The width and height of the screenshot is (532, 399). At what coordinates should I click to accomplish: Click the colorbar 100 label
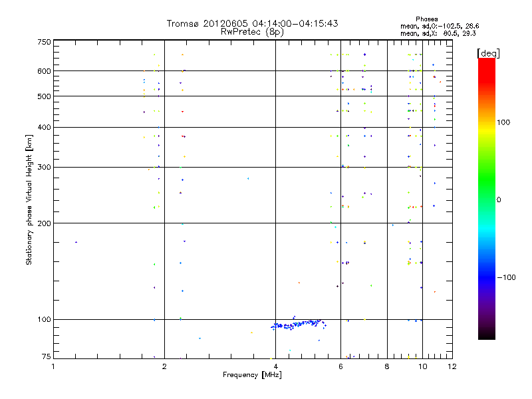(503, 122)
